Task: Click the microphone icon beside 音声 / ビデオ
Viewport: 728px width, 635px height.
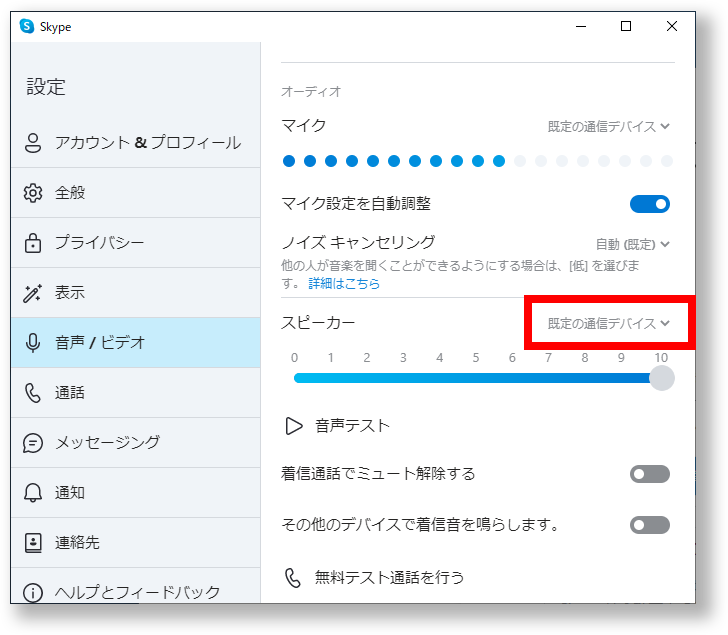Action: [33, 343]
